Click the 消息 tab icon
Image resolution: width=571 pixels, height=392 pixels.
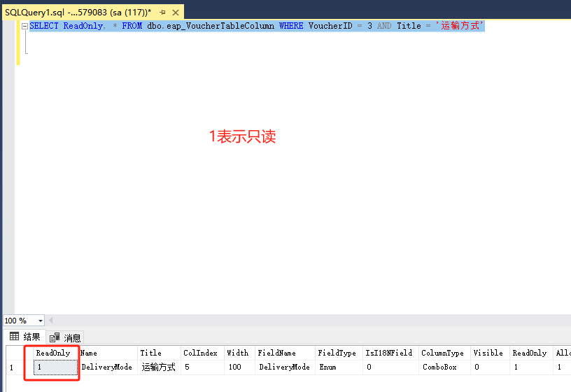pyautogui.click(x=55, y=337)
